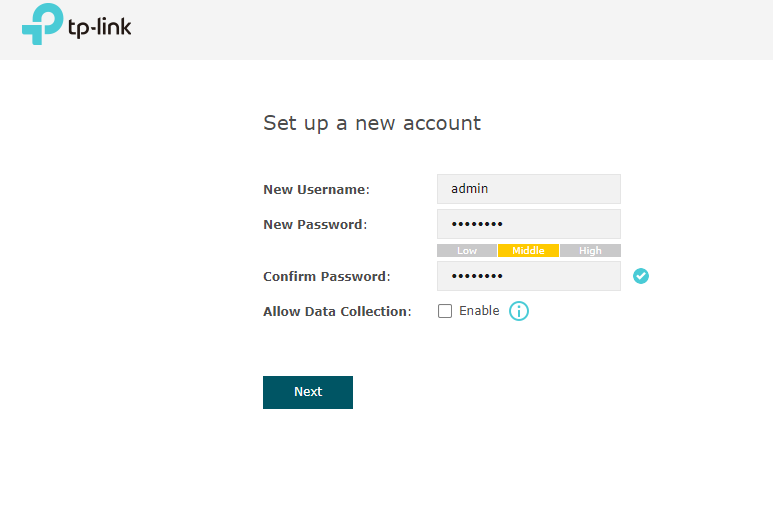Click the Low password strength segment
Screen dimensions: 773x514
[x=467, y=250]
